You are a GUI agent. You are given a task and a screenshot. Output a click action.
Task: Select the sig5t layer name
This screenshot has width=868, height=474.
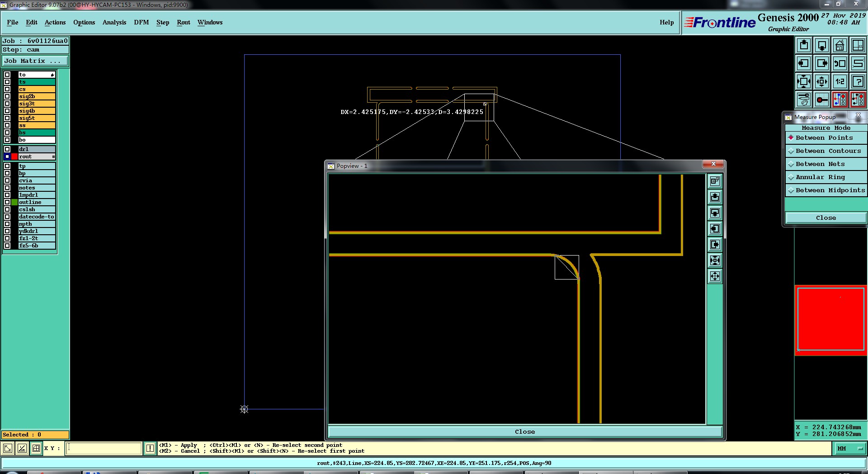(37, 118)
